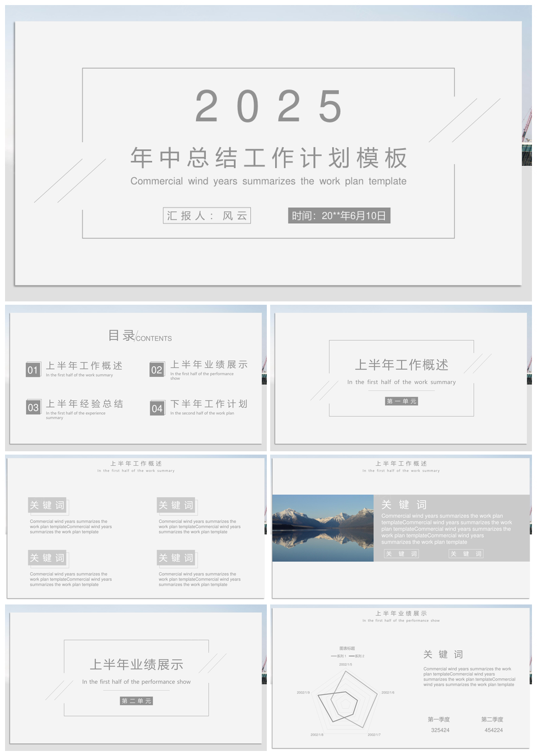The height and width of the screenshot is (756, 537).
Task: Click the value 325424
Action: (440, 730)
